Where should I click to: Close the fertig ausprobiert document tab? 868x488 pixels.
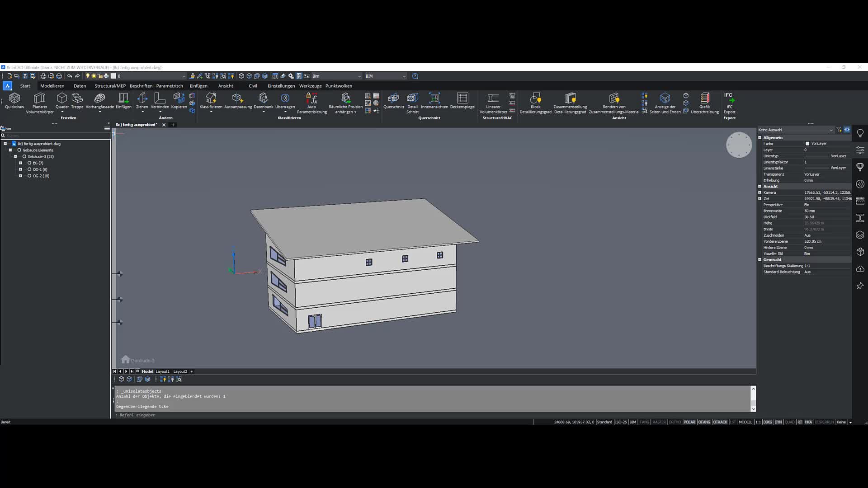tap(164, 125)
